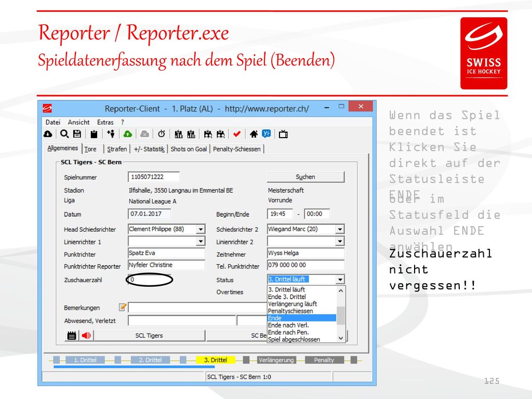Click the add person toolbar icon
This screenshot has height=399, width=532.
111,134
